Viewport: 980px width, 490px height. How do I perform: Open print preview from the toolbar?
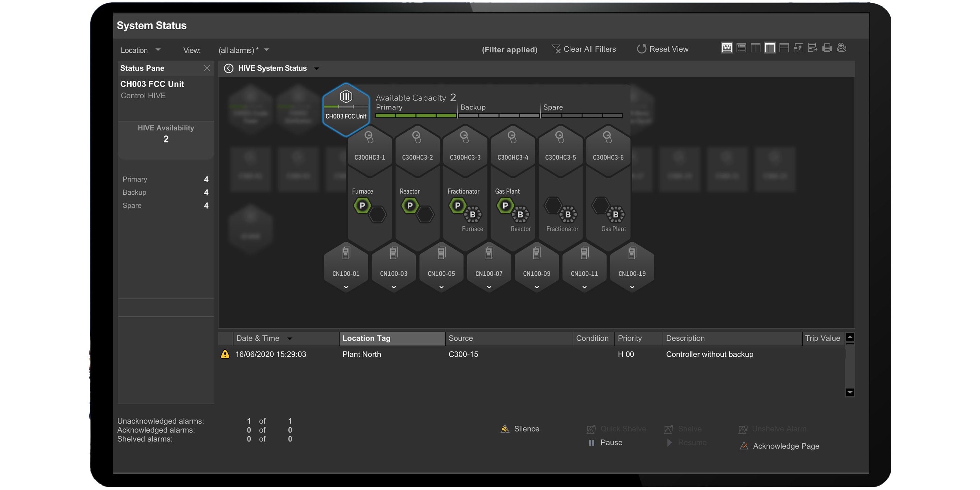click(x=842, y=48)
